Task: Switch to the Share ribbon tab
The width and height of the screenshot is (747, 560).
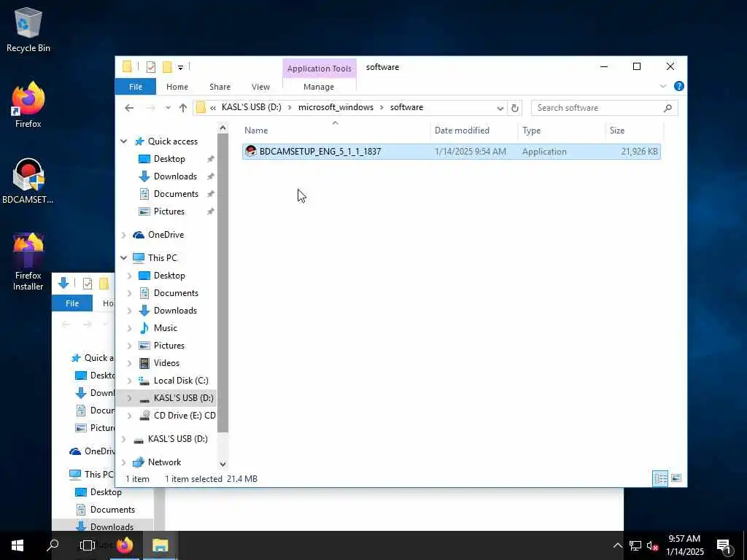Action: 220,87
